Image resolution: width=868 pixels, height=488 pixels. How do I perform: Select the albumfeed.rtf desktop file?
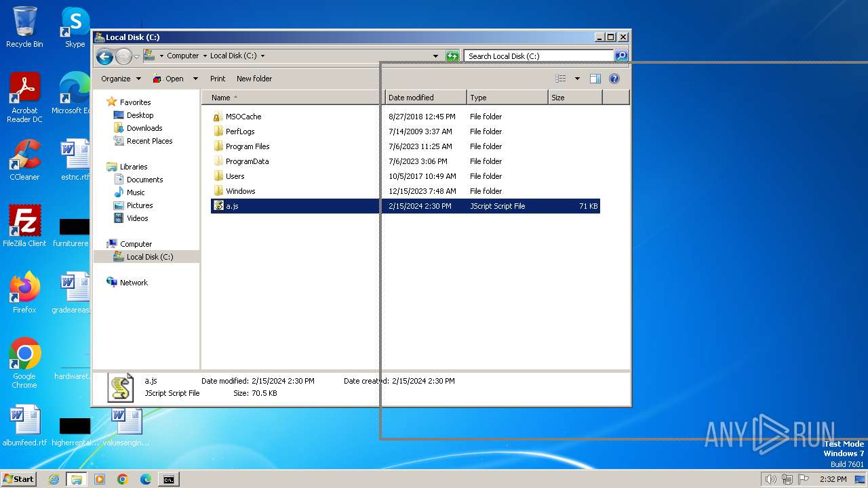[x=24, y=427]
